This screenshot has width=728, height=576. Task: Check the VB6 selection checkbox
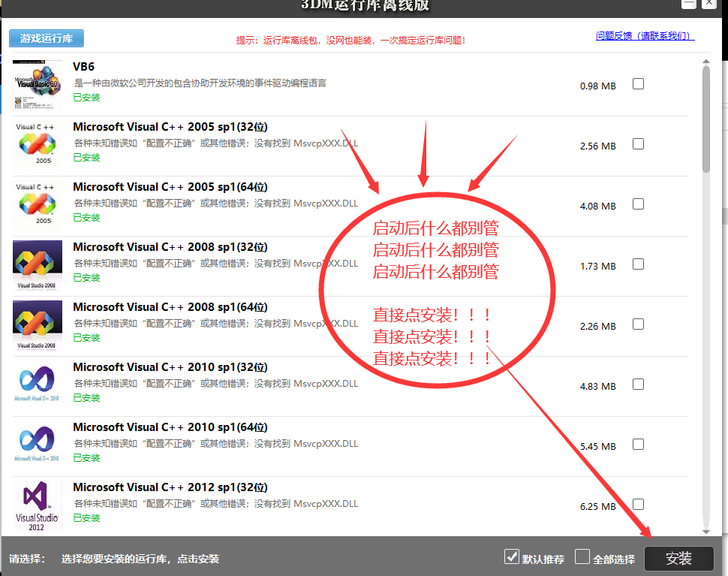coord(638,83)
